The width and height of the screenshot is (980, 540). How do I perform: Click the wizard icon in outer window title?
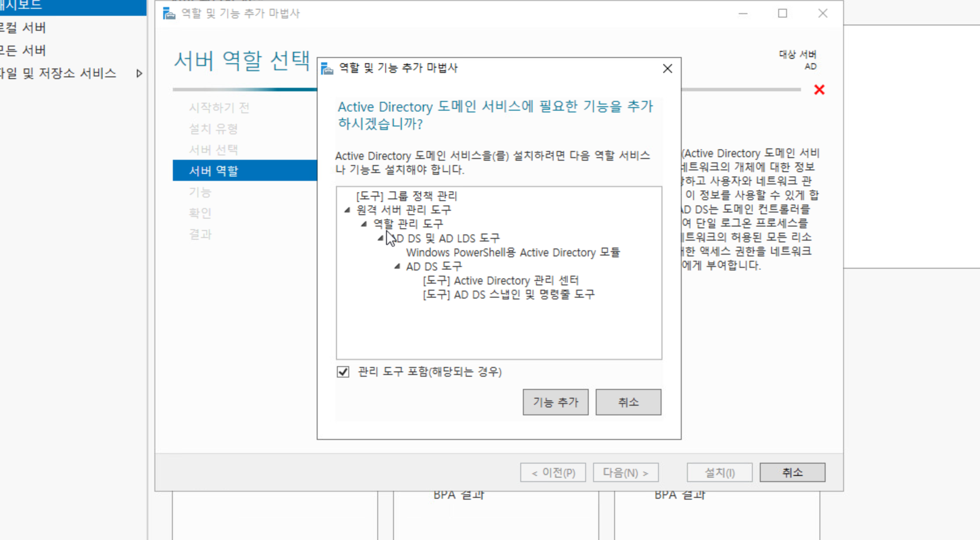[x=169, y=14]
